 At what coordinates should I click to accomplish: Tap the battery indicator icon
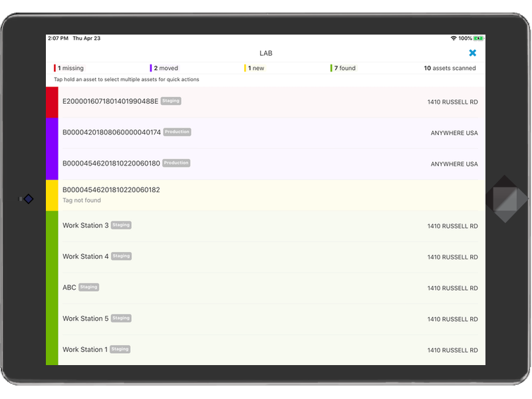478,39
